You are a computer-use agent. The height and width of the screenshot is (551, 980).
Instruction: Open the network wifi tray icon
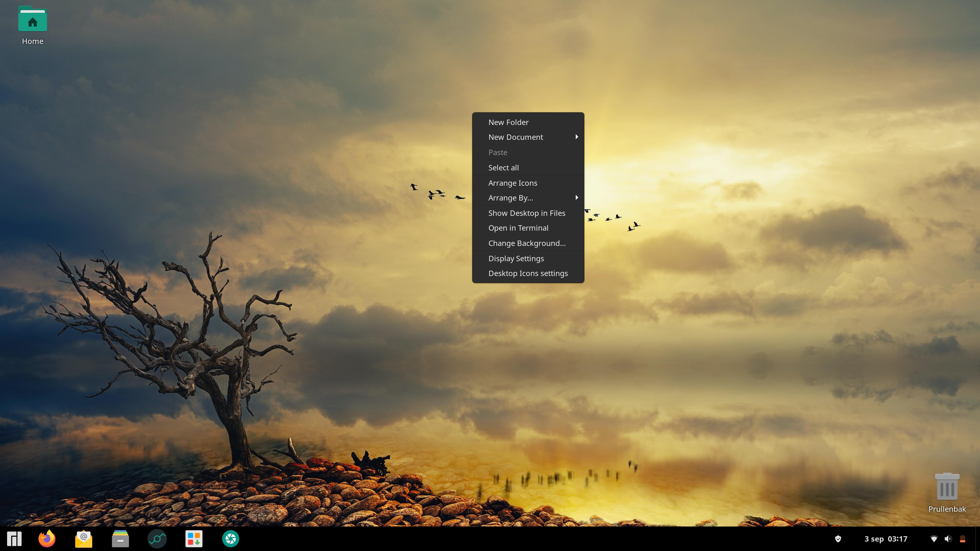pos(934,539)
